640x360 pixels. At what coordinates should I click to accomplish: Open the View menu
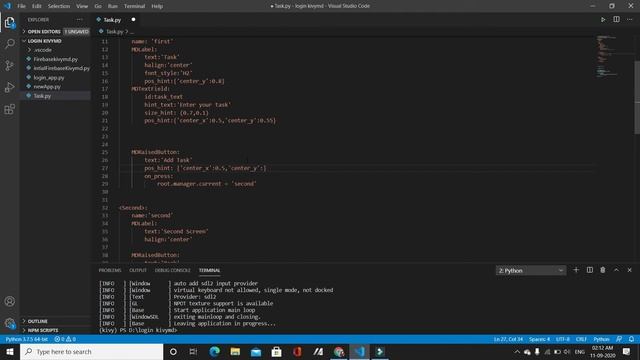[82, 6]
